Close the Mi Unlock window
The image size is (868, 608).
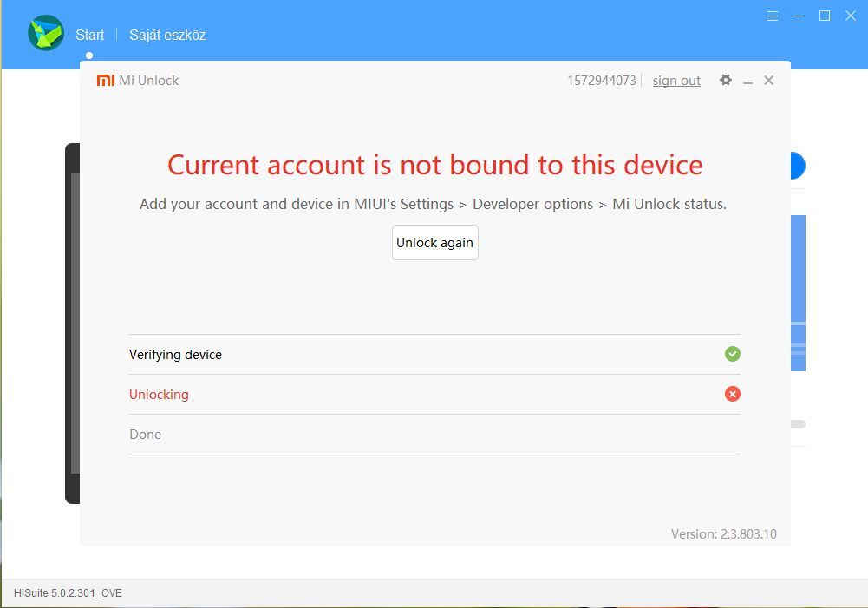768,81
